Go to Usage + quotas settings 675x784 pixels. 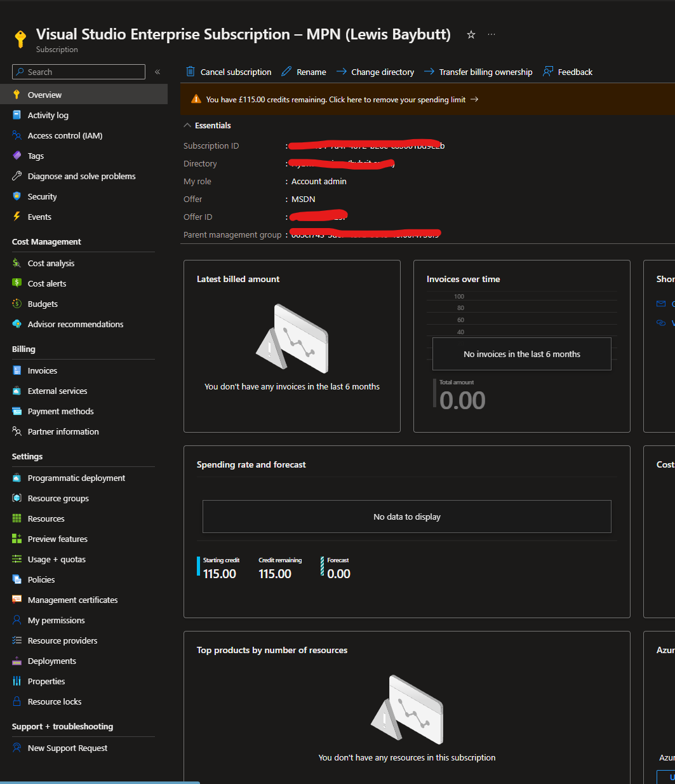click(57, 559)
